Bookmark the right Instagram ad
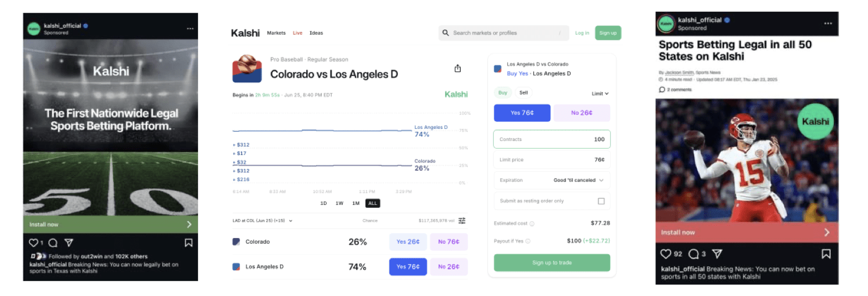 point(826,254)
